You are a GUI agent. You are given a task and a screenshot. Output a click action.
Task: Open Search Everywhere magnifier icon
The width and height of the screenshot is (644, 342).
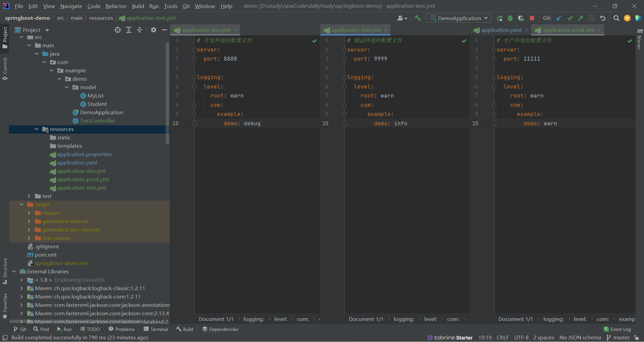[x=616, y=18]
